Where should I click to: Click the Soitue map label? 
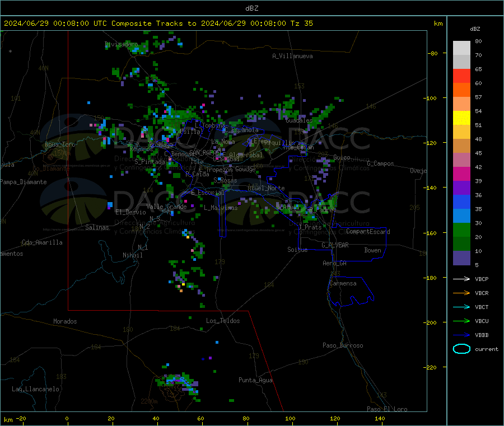[297, 250]
